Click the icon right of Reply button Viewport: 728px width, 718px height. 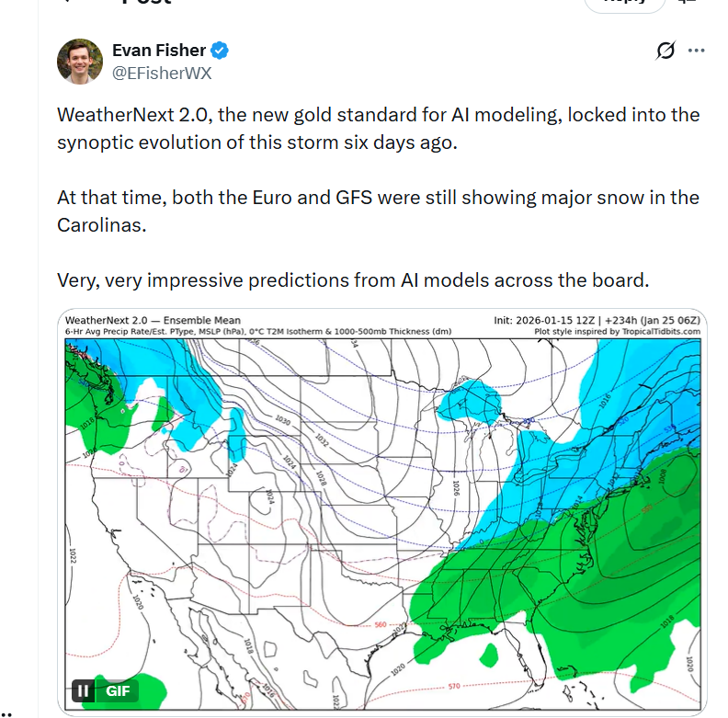click(686, 3)
